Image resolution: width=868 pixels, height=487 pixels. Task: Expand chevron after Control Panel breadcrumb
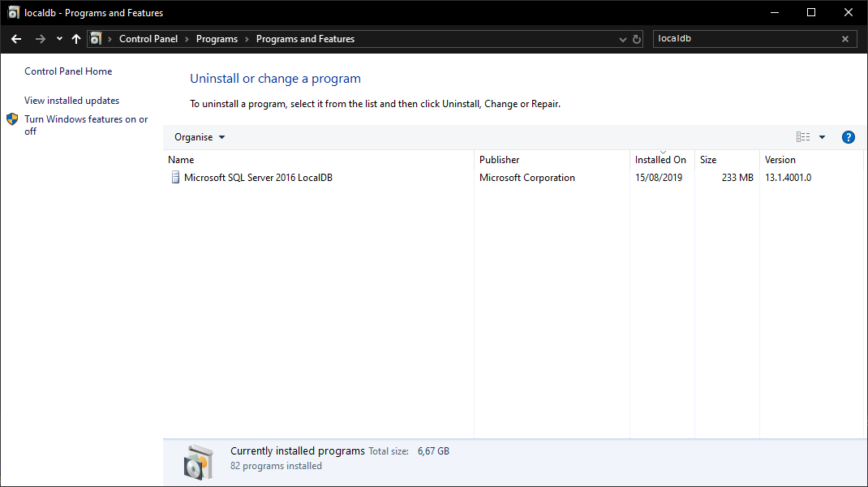[187, 39]
